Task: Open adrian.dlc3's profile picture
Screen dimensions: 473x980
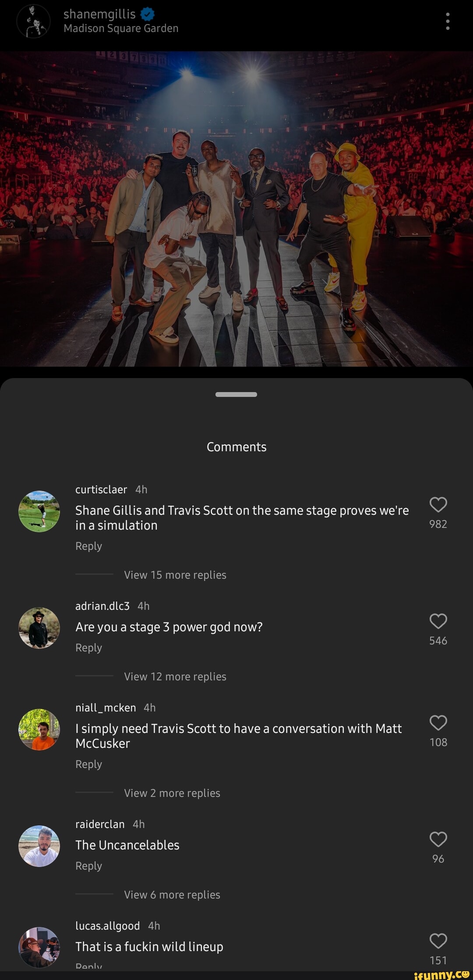Action: pos(39,628)
